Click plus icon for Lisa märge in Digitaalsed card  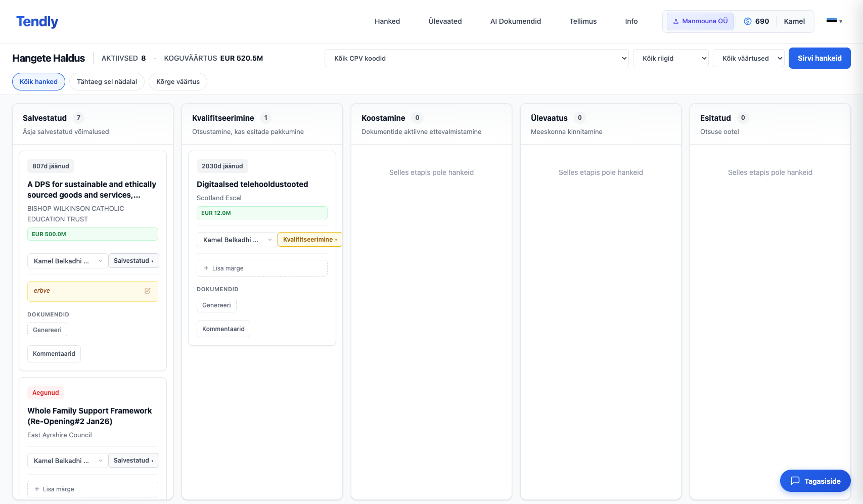pos(206,268)
